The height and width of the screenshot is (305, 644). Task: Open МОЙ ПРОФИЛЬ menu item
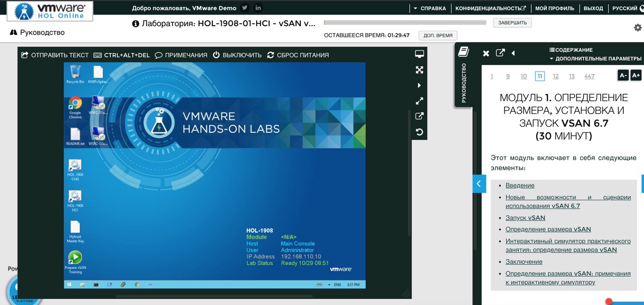point(554,9)
